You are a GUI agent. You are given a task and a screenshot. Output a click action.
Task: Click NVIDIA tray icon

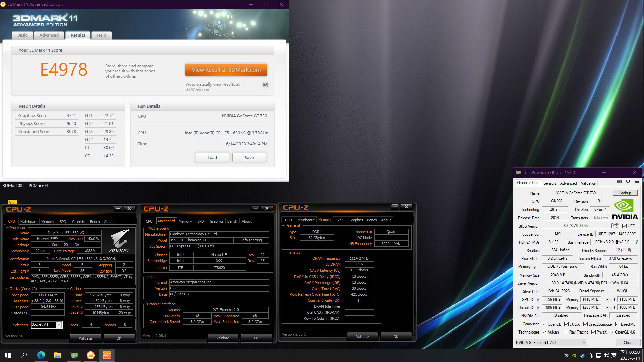click(574, 355)
